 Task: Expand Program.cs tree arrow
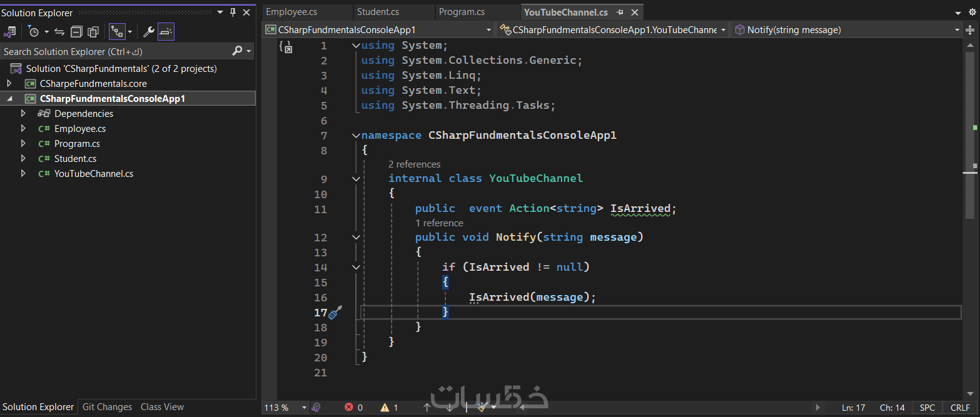pyautogui.click(x=23, y=143)
